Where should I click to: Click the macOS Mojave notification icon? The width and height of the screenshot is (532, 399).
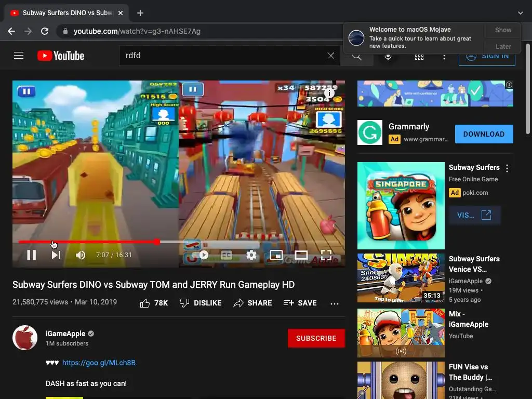(x=356, y=37)
